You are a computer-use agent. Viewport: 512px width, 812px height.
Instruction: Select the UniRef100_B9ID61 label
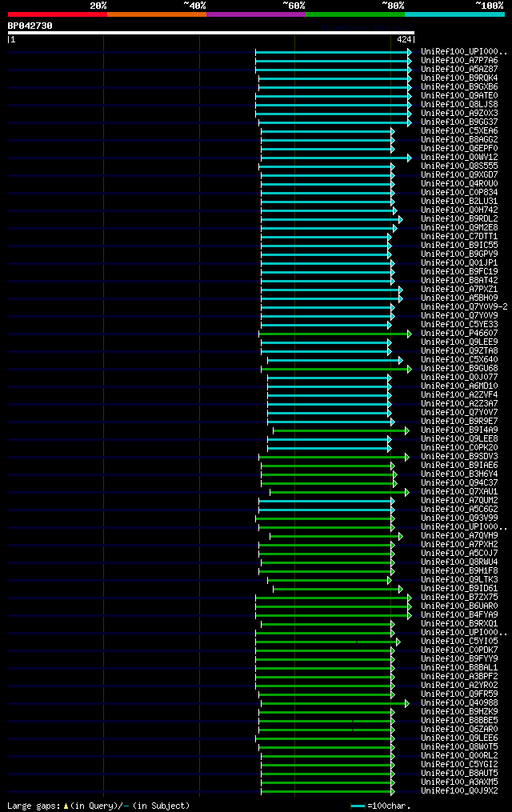pyautogui.click(x=459, y=589)
